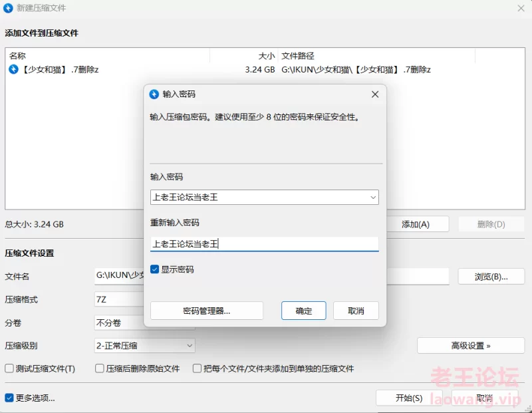Expand 高级设置 » options
The image size is (532, 413).
click(471, 345)
